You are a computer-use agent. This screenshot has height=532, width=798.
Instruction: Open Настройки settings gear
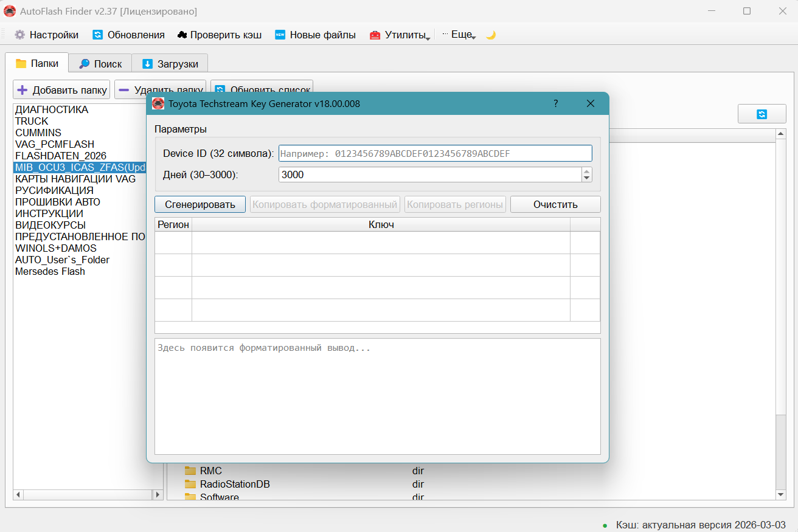(47, 35)
